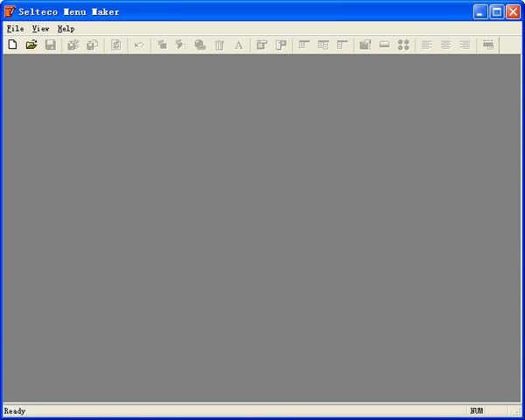This screenshot has height=420, width=525.
Task: Click the Save floppy disk icon
Action: coord(51,45)
